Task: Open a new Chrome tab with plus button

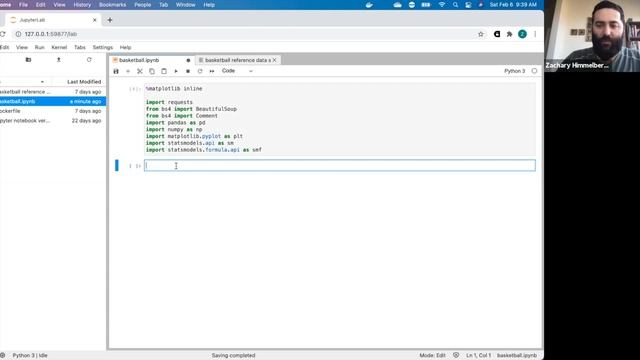Action: pos(110,20)
